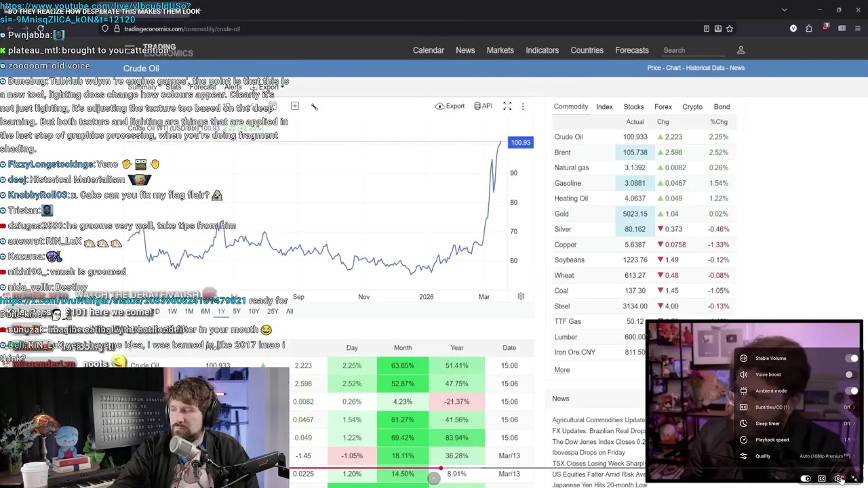Expand the chart to fullscreen
The width and height of the screenshot is (868, 488).
[x=507, y=106]
